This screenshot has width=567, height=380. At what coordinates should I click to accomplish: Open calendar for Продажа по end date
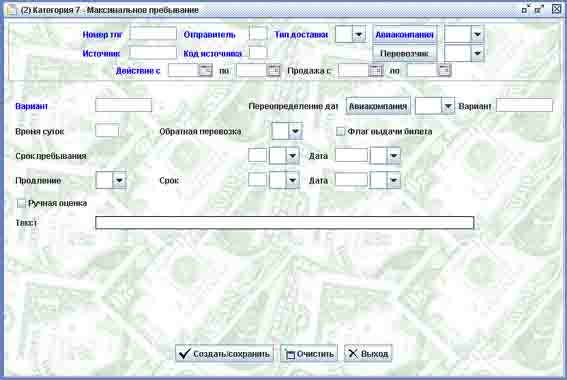444,70
